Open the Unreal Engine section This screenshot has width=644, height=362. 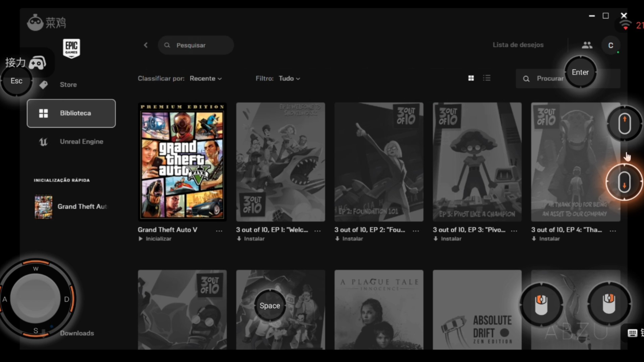pyautogui.click(x=81, y=141)
